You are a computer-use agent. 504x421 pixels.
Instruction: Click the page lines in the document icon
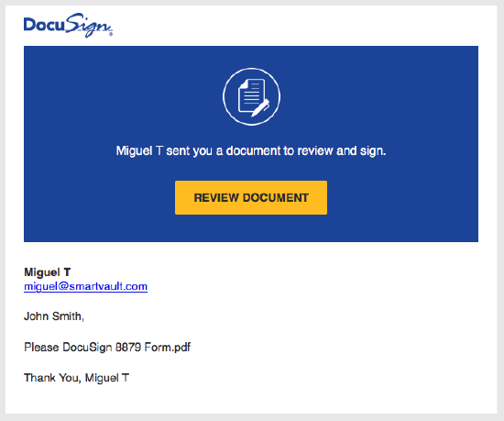[x=252, y=94]
